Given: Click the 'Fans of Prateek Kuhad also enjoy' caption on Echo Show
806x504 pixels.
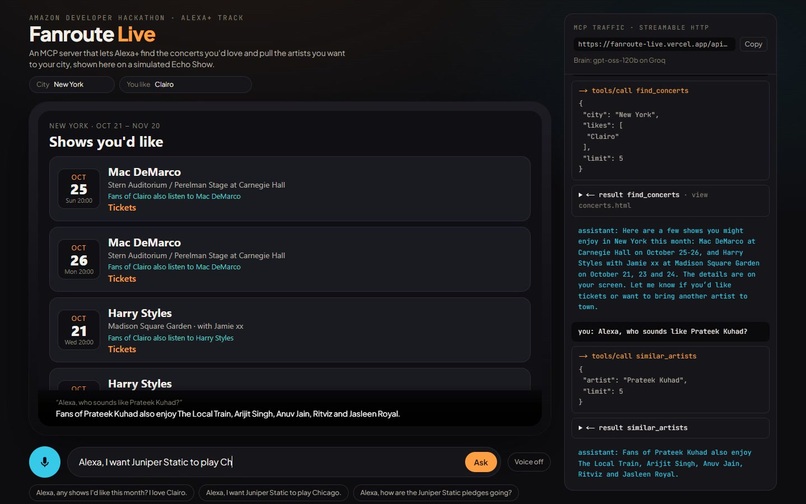Looking at the screenshot, I should [228, 414].
